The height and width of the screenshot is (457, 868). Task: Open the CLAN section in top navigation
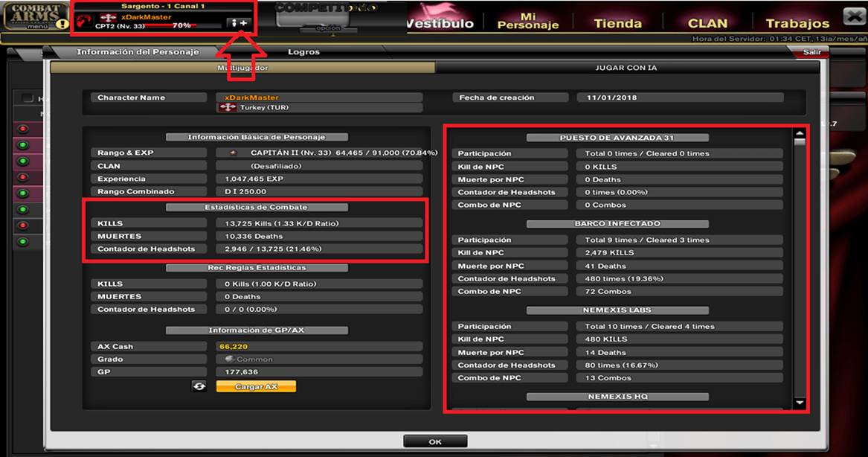tap(707, 23)
